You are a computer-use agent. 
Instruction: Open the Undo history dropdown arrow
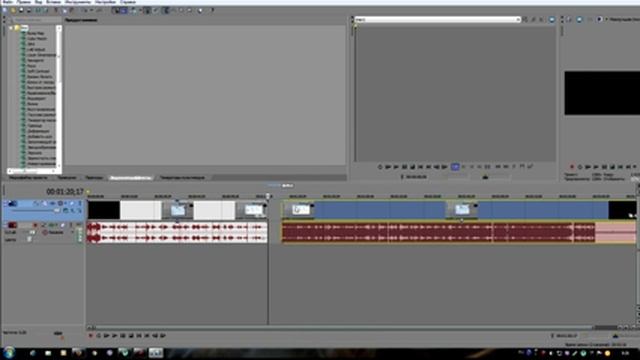(91, 10)
